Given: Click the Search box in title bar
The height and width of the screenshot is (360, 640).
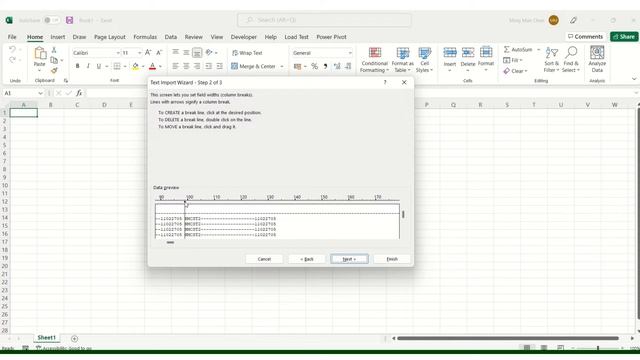Looking at the screenshot, I should [x=324, y=20].
